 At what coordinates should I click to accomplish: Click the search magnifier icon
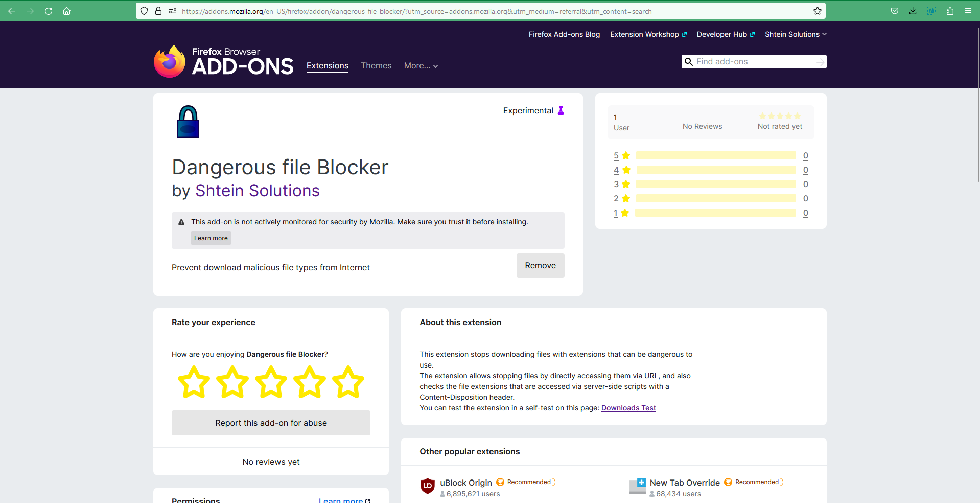click(689, 62)
